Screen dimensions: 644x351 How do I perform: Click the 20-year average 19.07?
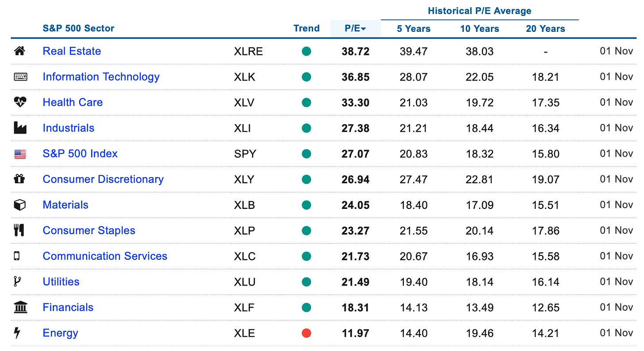point(545,180)
